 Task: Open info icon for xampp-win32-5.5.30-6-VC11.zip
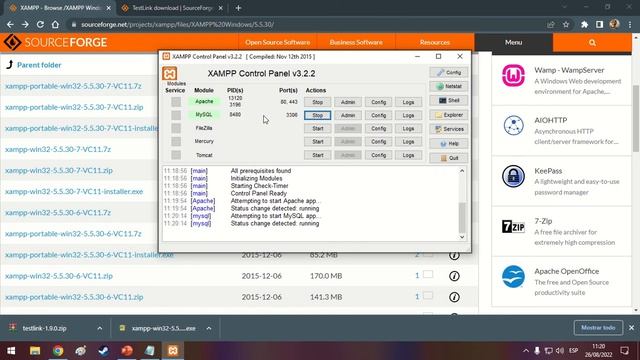[x=454, y=276]
